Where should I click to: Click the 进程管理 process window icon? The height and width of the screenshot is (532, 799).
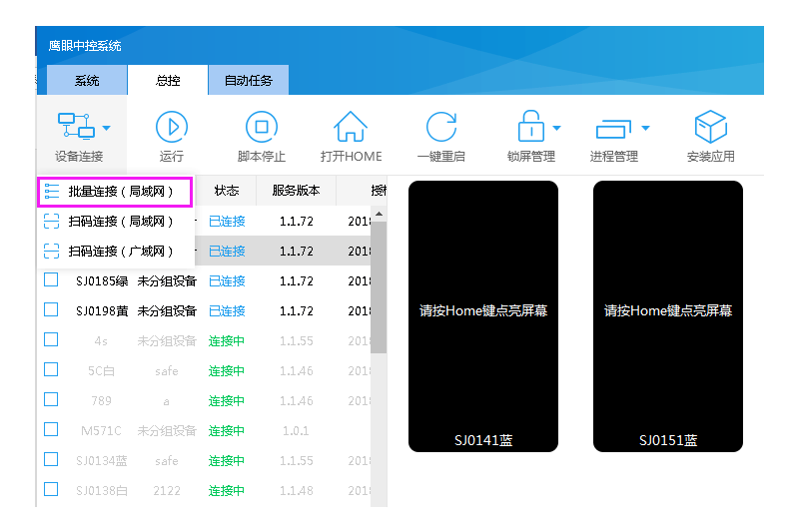(613, 129)
